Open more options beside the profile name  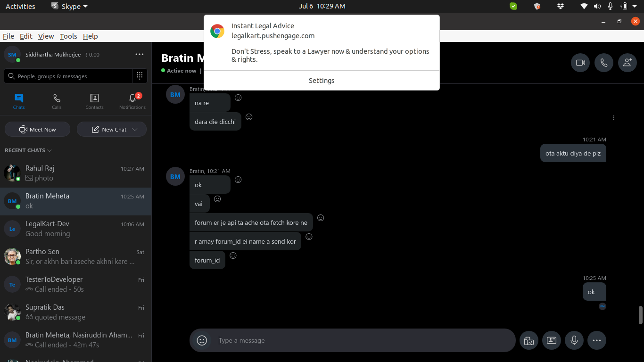pos(140,55)
